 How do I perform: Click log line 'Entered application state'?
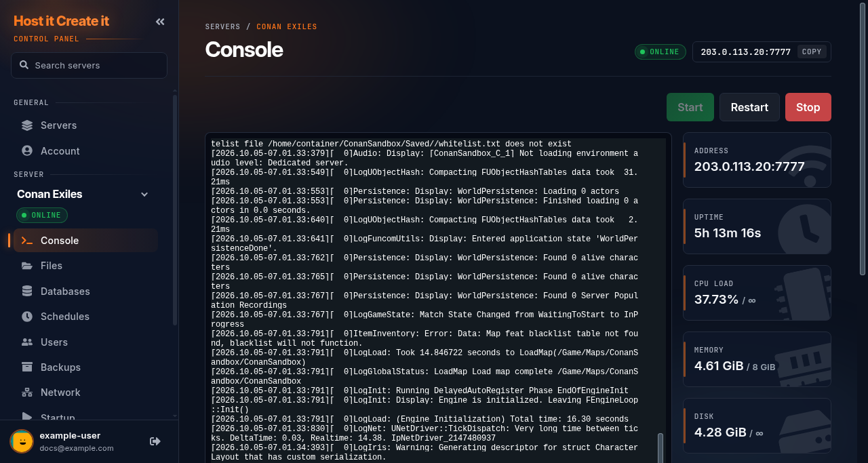tap(425, 243)
